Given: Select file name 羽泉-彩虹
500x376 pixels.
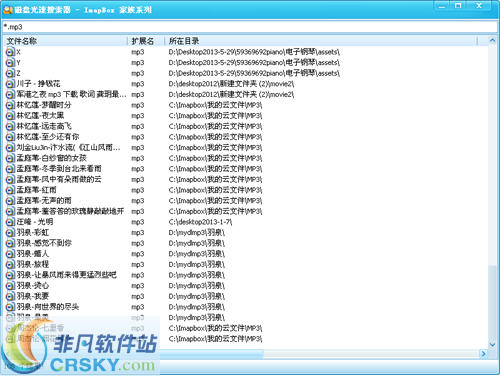Looking at the screenshot, I should point(33,232).
